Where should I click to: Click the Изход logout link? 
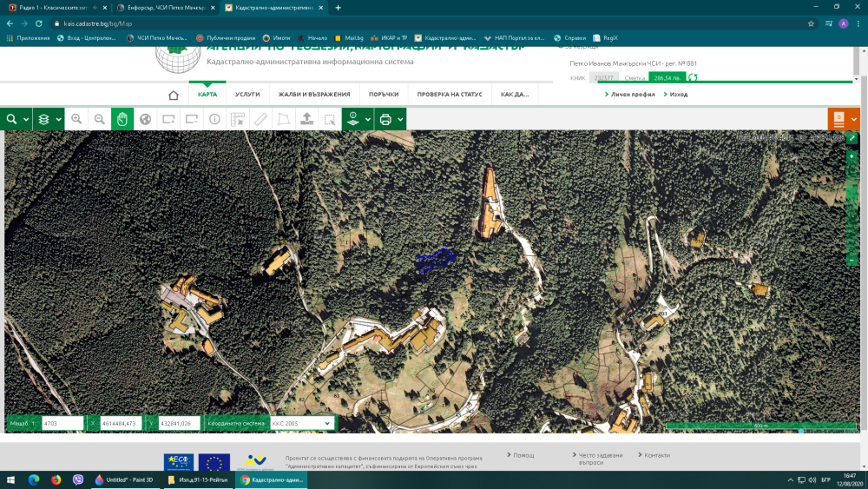pos(678,94)
